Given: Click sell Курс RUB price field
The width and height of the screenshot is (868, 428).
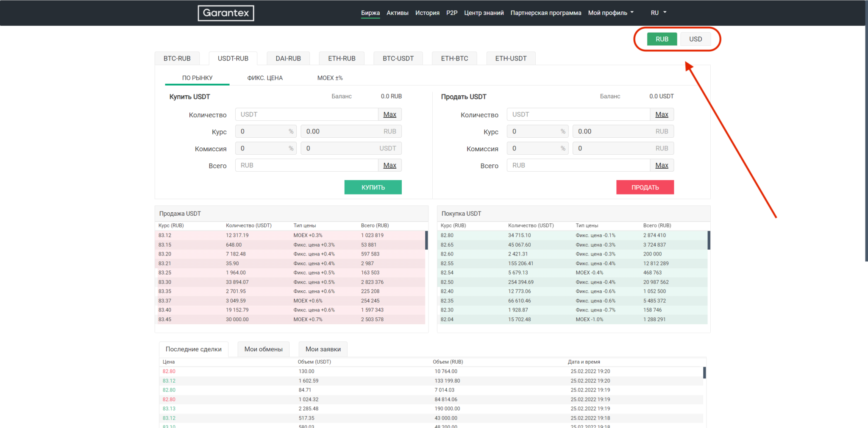Looking at the screenshot, I should pos(623,131).
